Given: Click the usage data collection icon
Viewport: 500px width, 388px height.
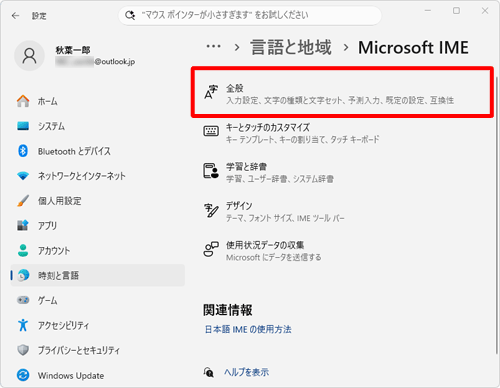Looking at the screenshot, I should tap(211, 249).
